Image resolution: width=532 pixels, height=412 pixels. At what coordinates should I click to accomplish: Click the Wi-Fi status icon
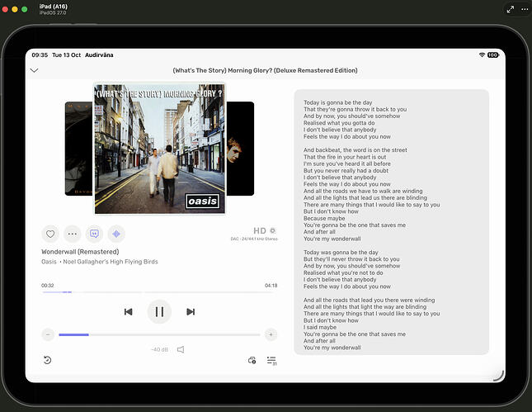[x=482, y=54]
